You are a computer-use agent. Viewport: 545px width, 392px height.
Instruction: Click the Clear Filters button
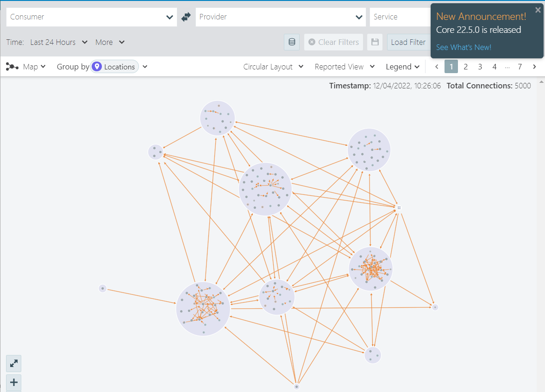(x=333, y=42)
